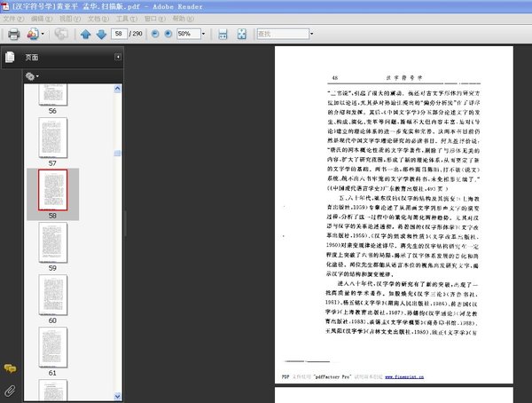Click the print icon in the toolbar
This screenshot has height=403, width=532.
click(x=13, y=34)
